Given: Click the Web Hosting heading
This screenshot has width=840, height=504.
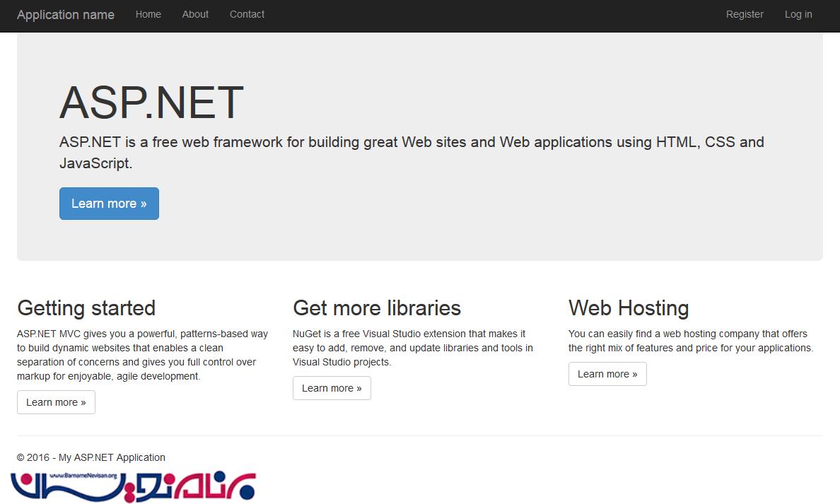Looking at the screenshot, I should [x=629, y=308].
